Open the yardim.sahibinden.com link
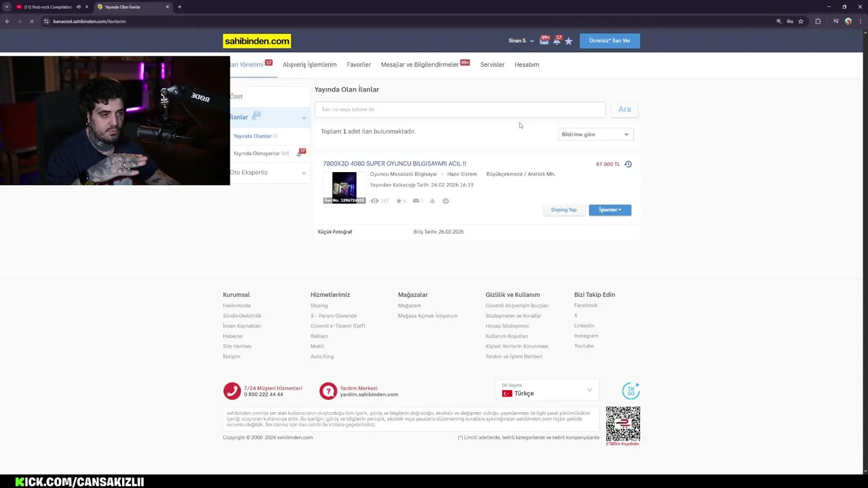This screenshot has width=868, height=488. 369,394
